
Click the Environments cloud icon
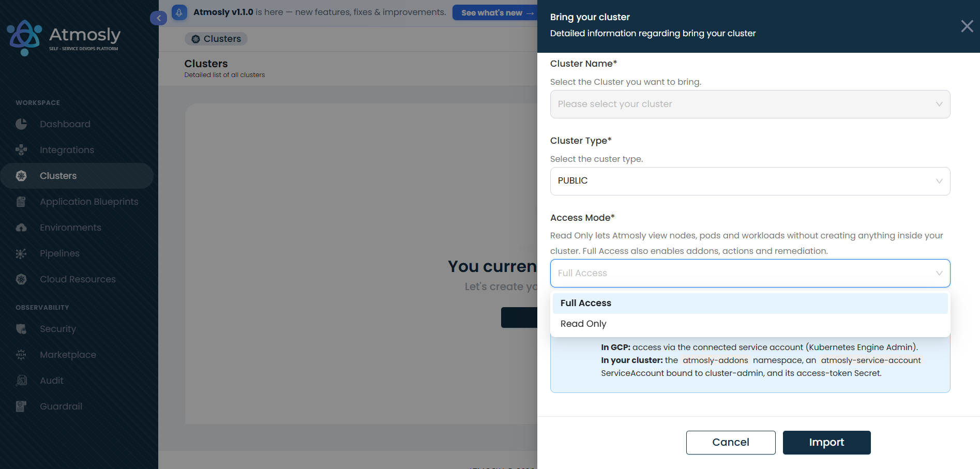[x=21, y=228]
